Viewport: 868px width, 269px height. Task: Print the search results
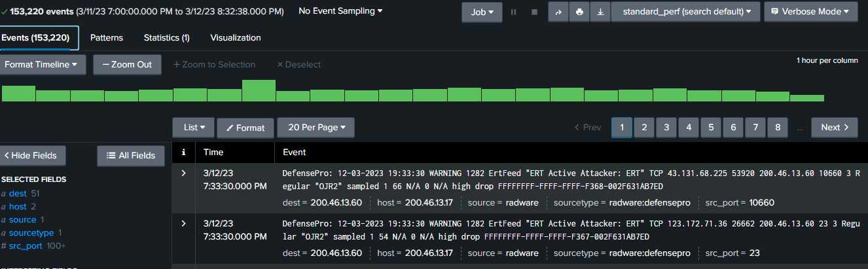[x=579, y=12]
